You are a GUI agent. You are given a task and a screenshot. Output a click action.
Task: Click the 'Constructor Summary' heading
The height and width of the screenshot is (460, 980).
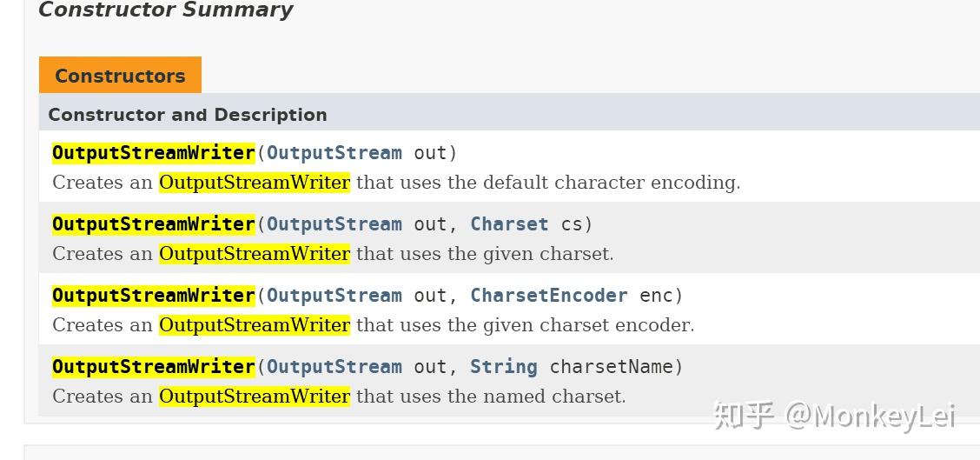point(165,10)
